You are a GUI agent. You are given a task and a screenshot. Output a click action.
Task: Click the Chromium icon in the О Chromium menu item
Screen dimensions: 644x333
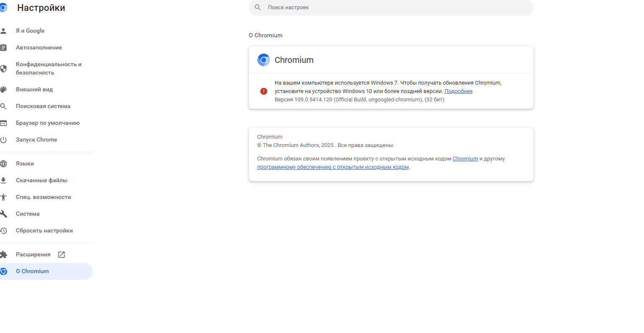tap(3, 271)
